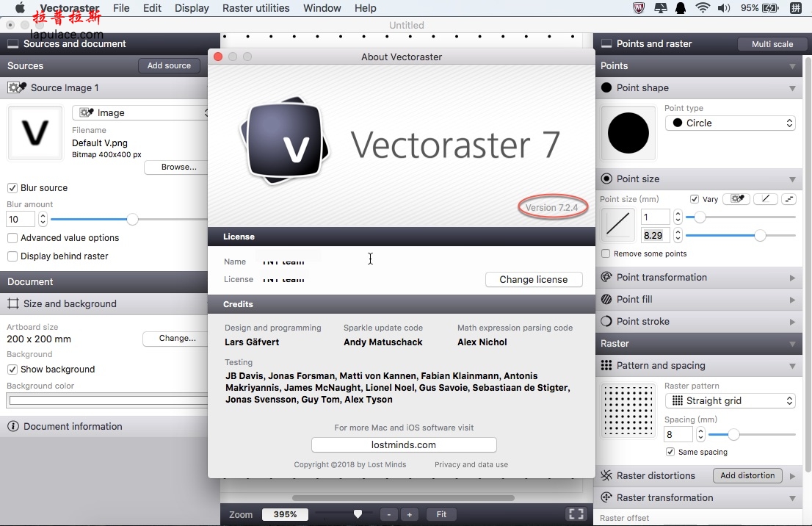Click the Point size target icon

(x=606, y=179)
